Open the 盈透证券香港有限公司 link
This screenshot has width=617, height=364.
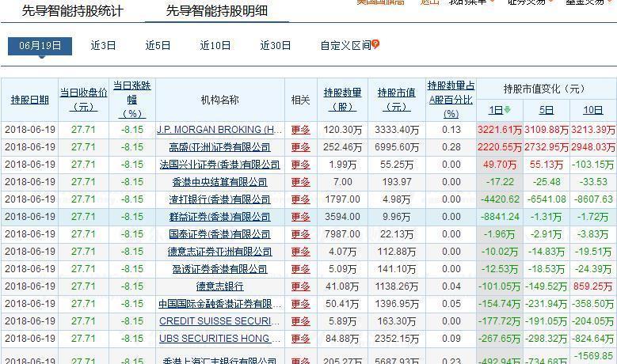pyautogui.click(x=219, y=269)
